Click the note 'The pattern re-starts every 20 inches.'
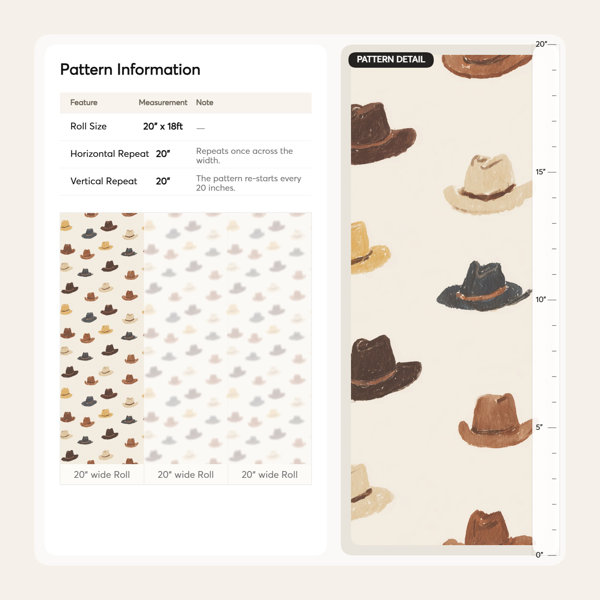The image size is (600, 600). coord(249,183)
